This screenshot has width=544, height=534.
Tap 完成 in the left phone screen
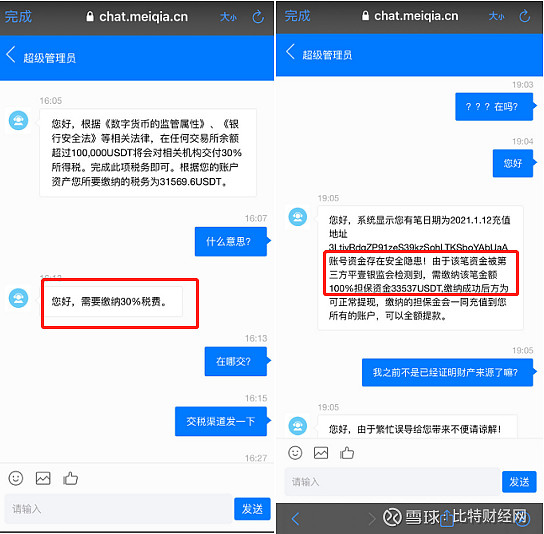[18, 17]
